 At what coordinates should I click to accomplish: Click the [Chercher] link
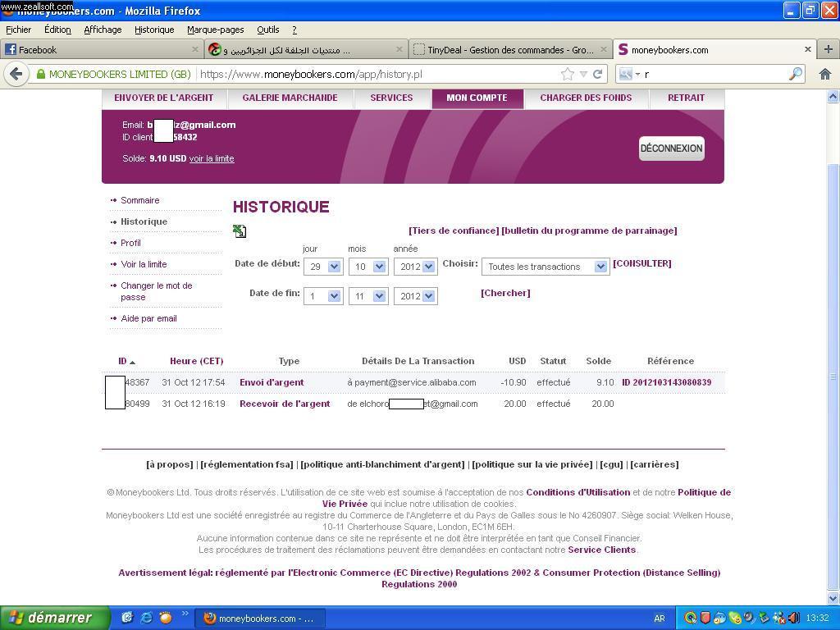pyautogui.click(x=505, y=293)
